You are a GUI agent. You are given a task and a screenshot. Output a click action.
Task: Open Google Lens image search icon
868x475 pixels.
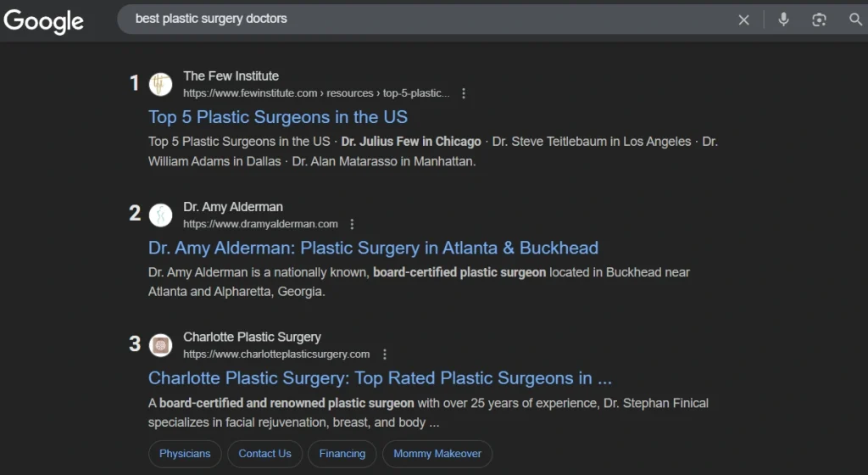819,20
